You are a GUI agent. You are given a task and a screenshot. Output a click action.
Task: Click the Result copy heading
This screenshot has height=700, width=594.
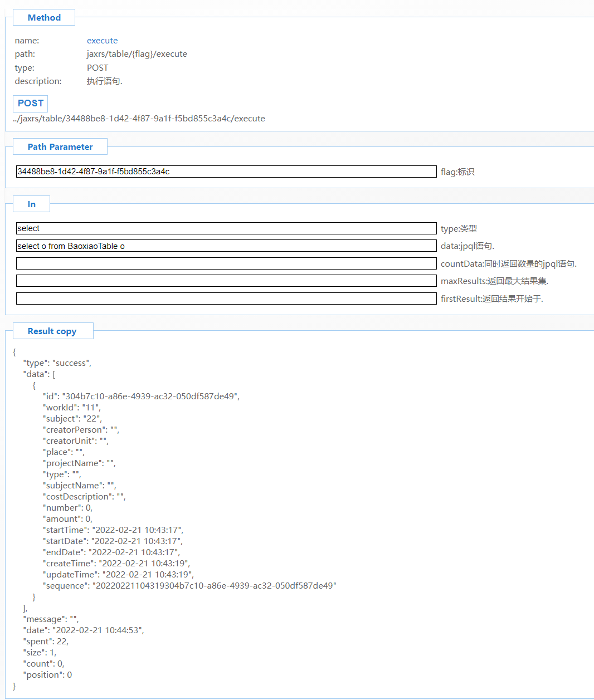[x=52, y=331]
